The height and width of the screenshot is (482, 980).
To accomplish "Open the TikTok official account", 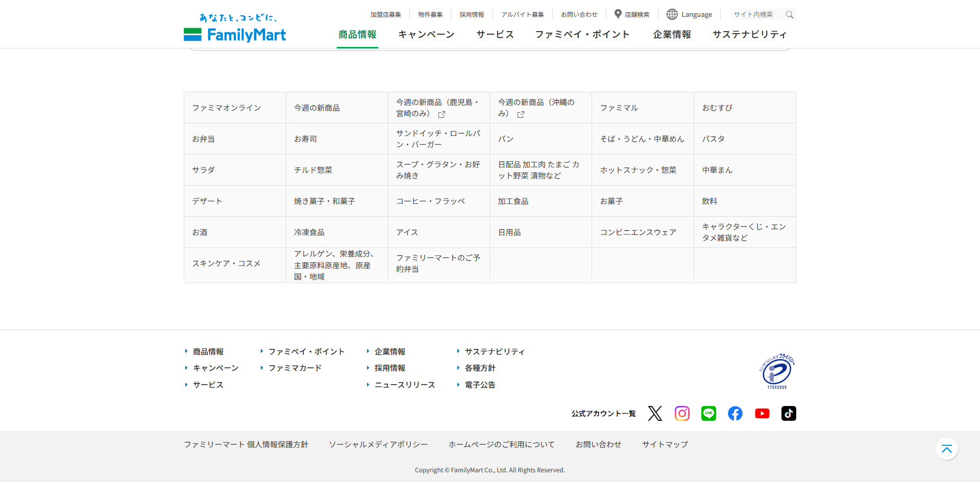I will pyautogui.click(x=789, y=413).
